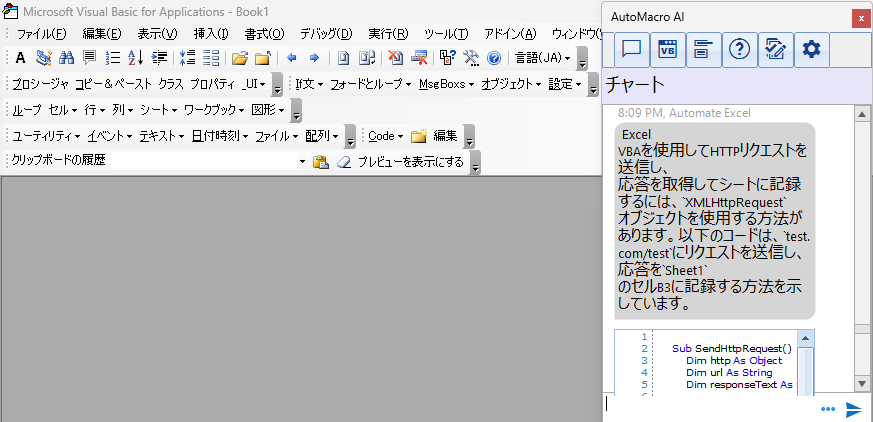Click the round blue help icon

click(494, 58)
